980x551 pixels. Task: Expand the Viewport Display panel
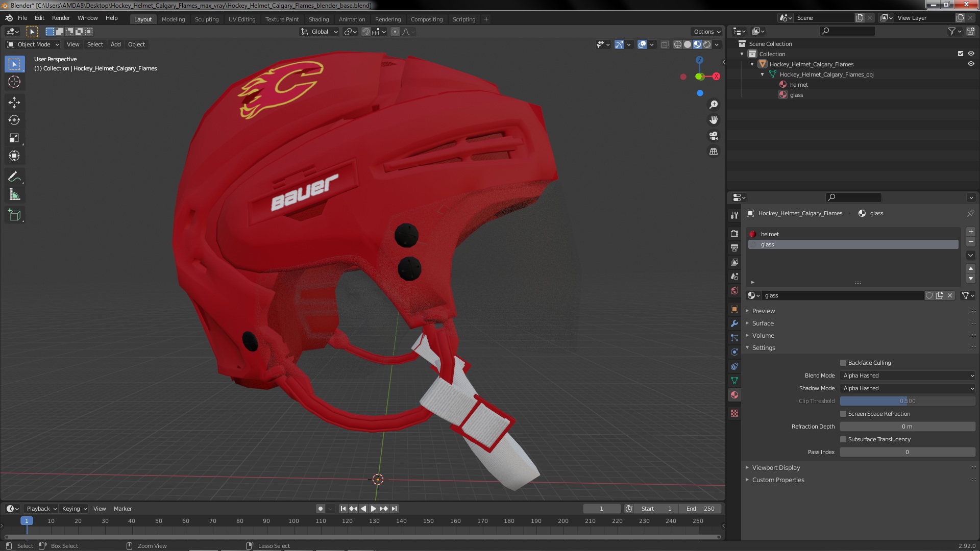point(776,467)
